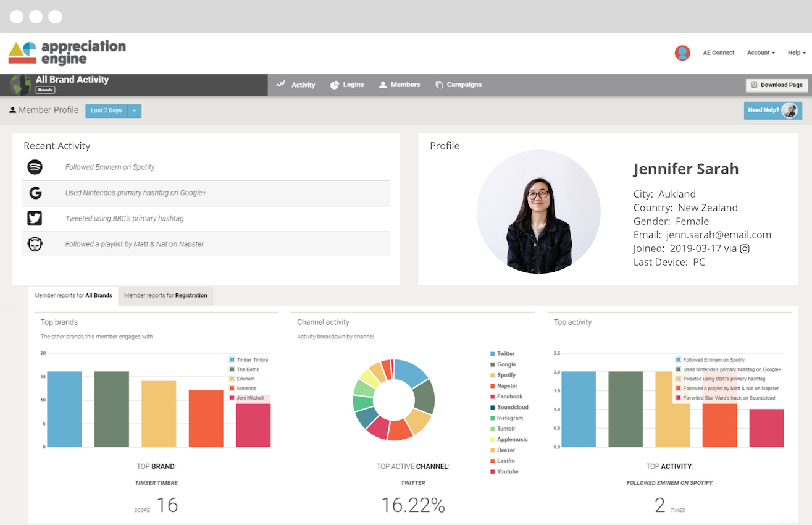Click the Deezer channel legend entry
This screenshot has width=812, height=525.
coord(503,450)
